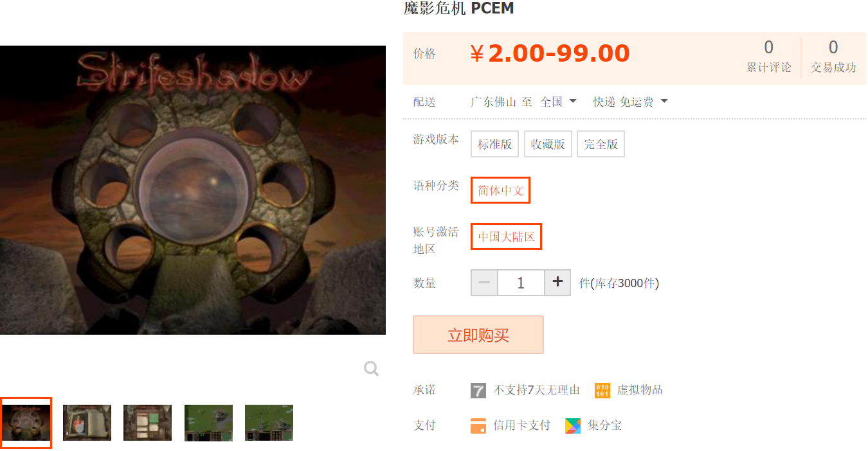This screenshot has height=451, width=868.
Task: Click the 立即购买 buy now button
Action: point(478,335)
